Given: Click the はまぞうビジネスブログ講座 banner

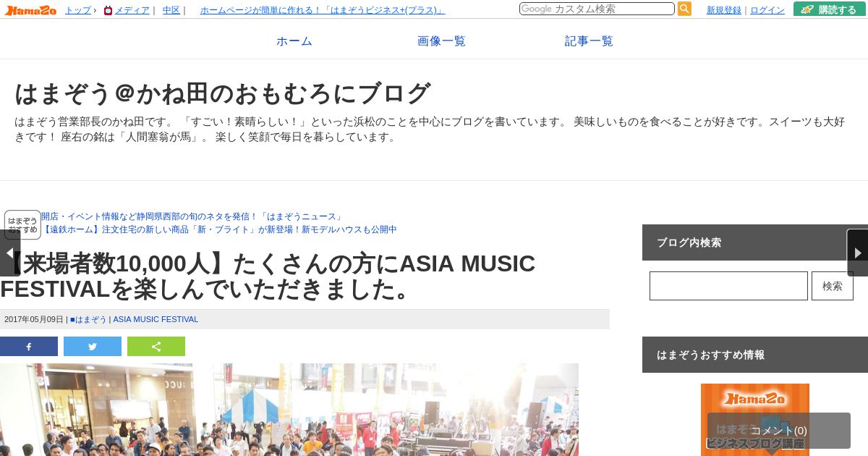Looking at the screenshot, I should [x=755, y=420].
